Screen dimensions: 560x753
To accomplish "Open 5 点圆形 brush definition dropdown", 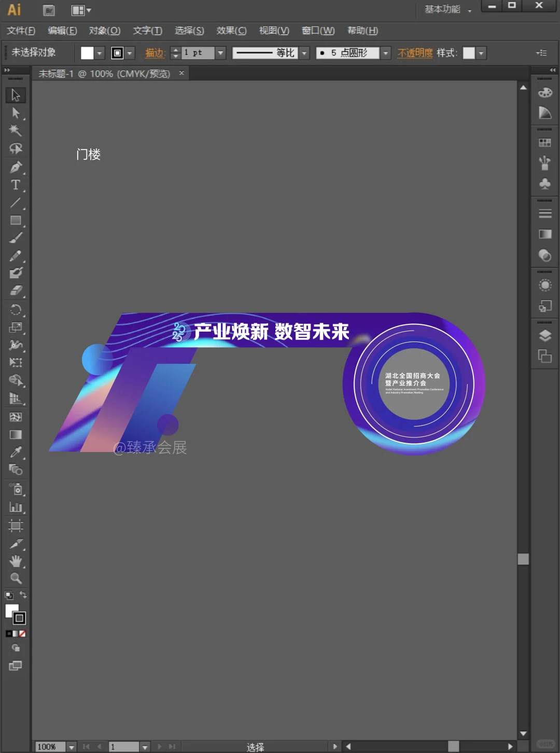I will [385, 53].
